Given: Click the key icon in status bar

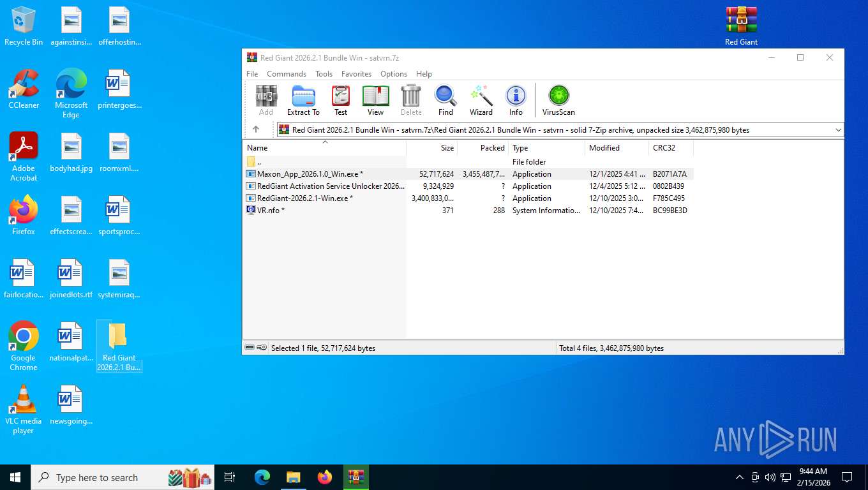Looking at the screenshot, I should tap(262, 348).
